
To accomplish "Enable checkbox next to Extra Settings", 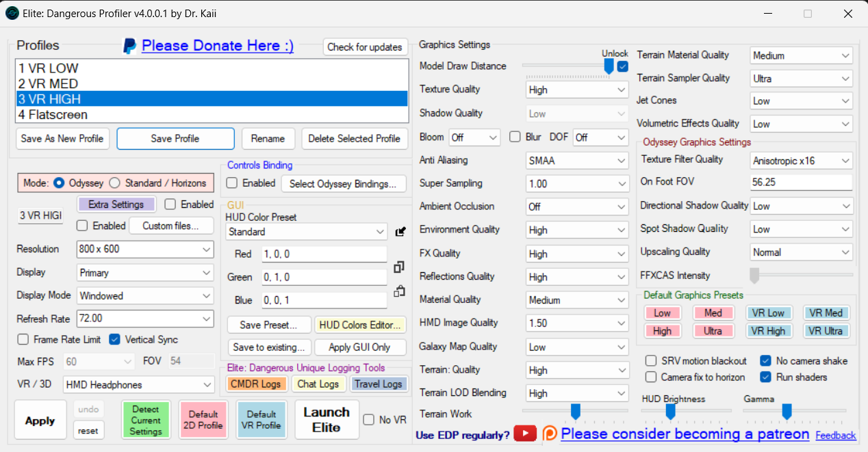I will [170, 204].
